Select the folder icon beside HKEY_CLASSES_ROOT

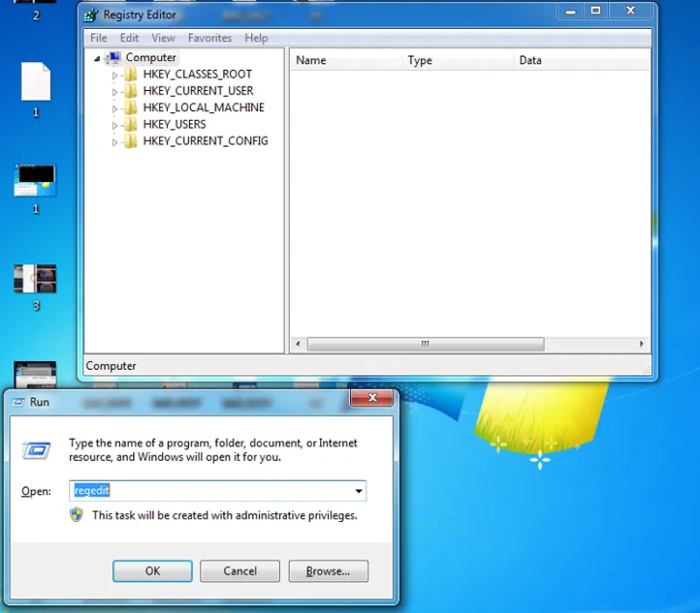coord(129,74)
